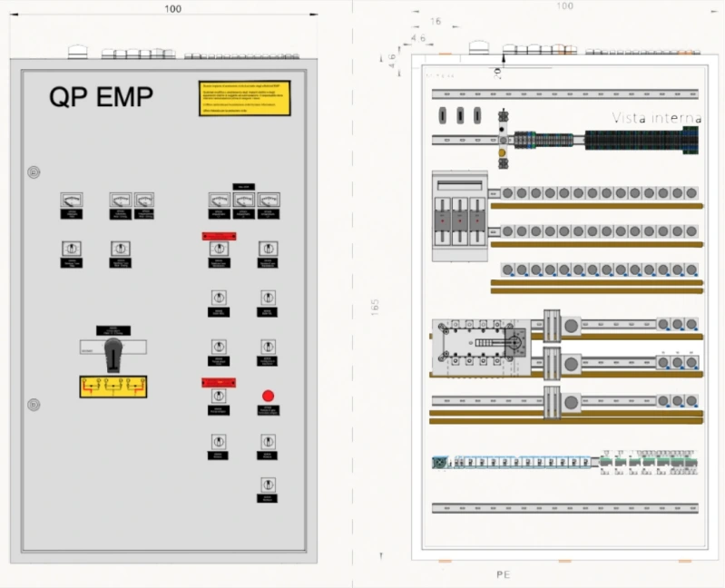This screenshot has height=588, width=725.
Task: Click the PE label below internal view
Action: click(504, 574)
